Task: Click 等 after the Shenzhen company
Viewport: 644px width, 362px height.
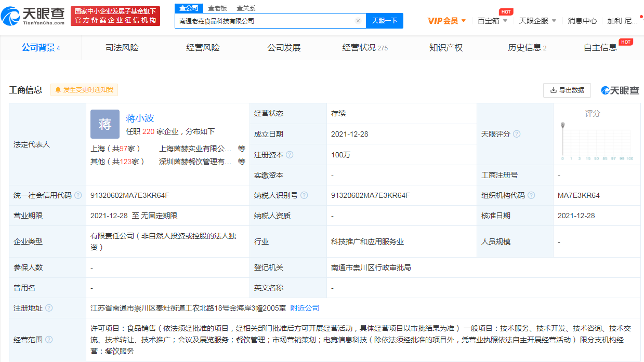Action: click(x=242, y=162)
